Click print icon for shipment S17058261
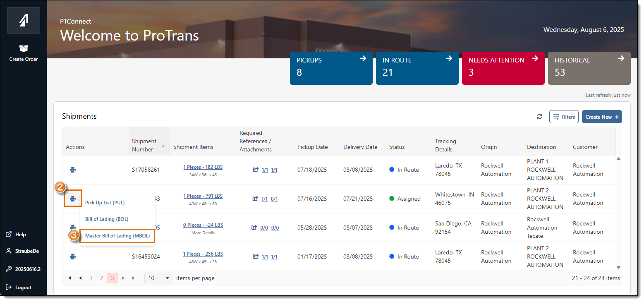 [x=73, y=170]
